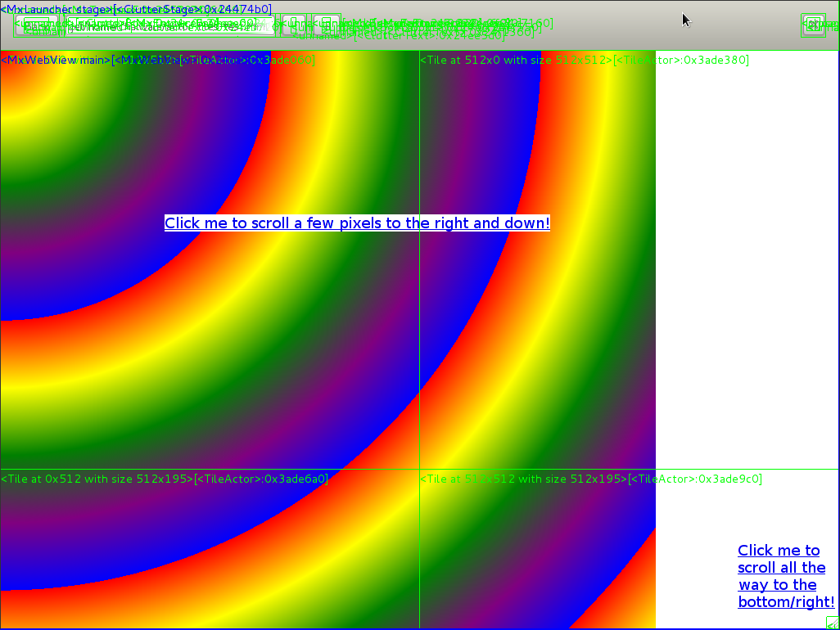Viewport: 840px width, 630px height.
Task: Click the "Tile at 512x512 with size 512x195" label
Action: click(522, 479)
